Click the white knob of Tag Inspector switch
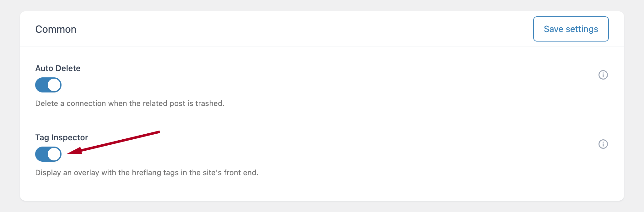Image resolution: width=644 pixels, height=212 pixels. pyautogui.click(x=54, y=154)
